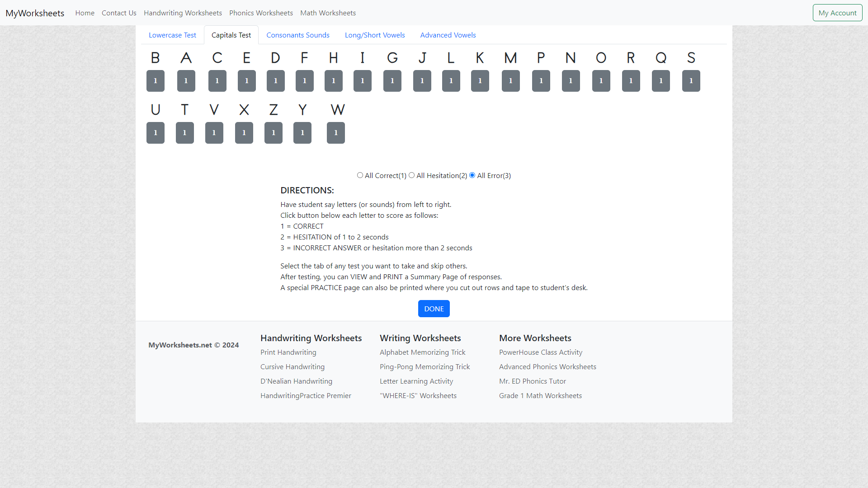The width and height of the screenshot is (868, 488).
Task: Click score button under letter Z
Action: (x=274, y=133)
